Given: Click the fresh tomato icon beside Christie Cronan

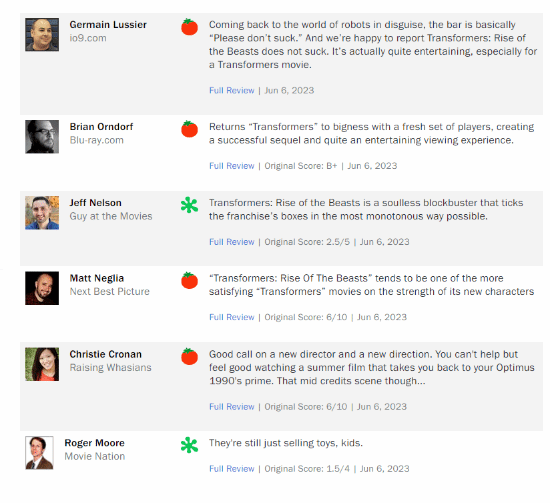Looking at the screenshot, I should tap(189, 356).
